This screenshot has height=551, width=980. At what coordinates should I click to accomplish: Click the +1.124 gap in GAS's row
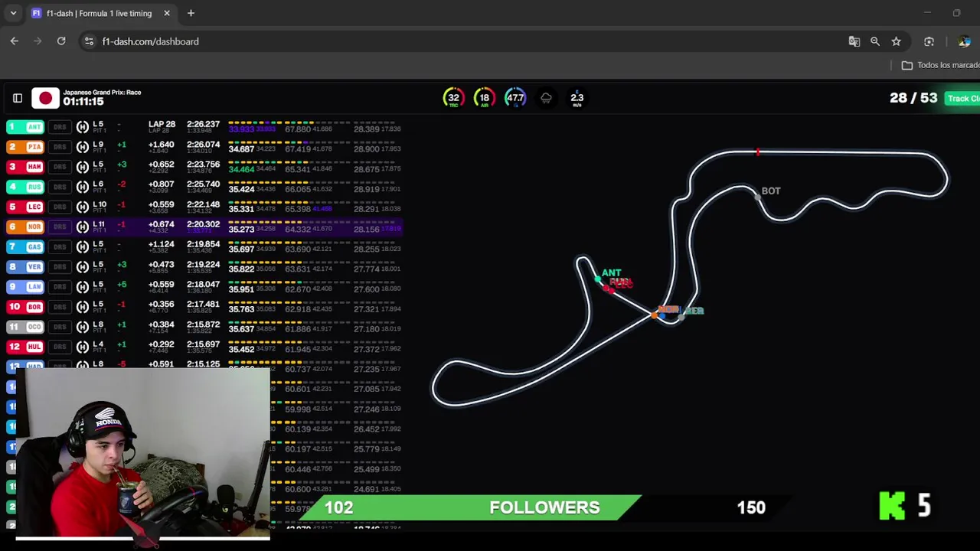(161, 244)
